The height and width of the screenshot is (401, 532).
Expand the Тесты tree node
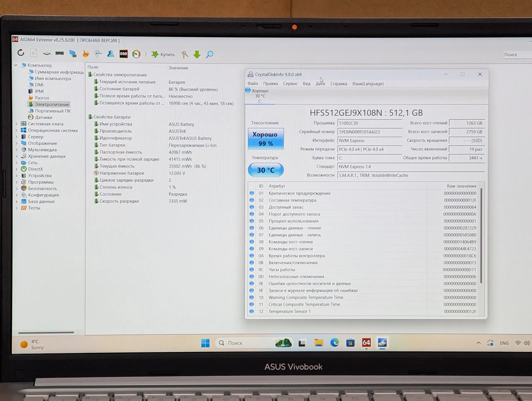point(16,208)
